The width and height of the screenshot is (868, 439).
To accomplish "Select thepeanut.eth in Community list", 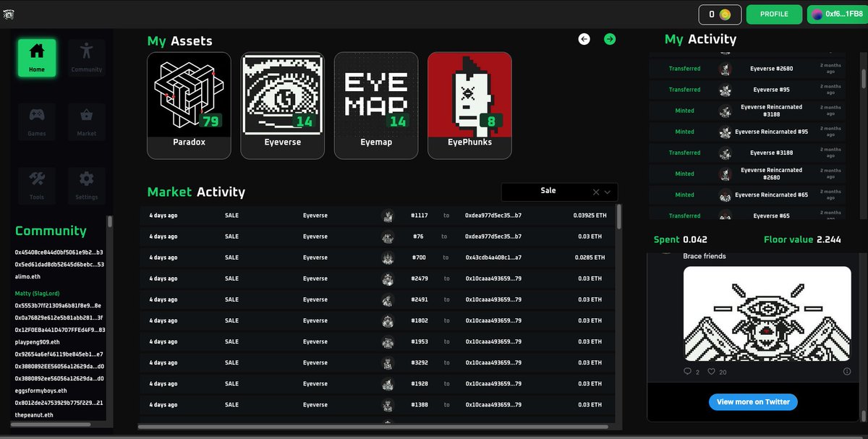I will [x=34, y=415].
